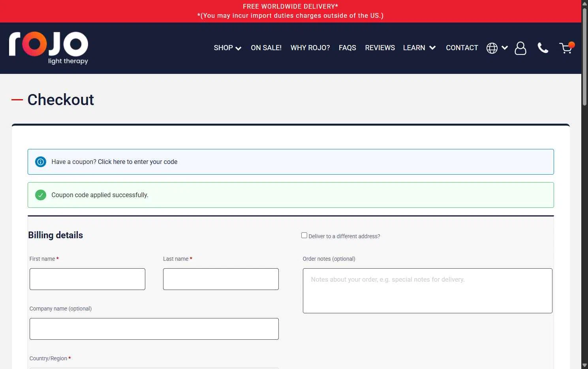Go to the CONTACT page
This screenshot has width=588, height=369.
pos(462,48)
